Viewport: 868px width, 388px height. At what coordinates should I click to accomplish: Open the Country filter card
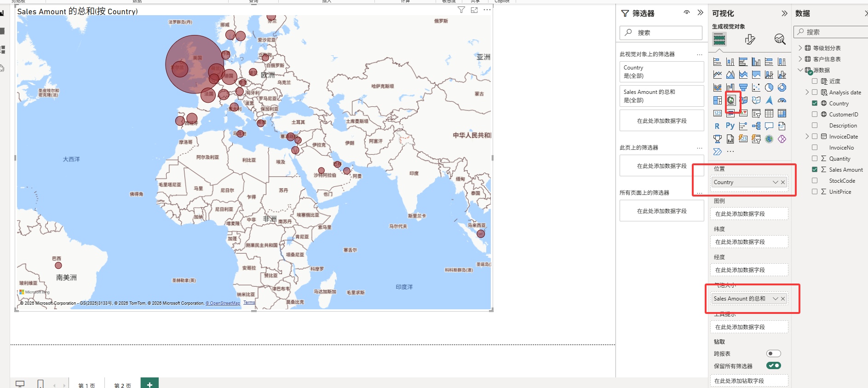(662, 72)
